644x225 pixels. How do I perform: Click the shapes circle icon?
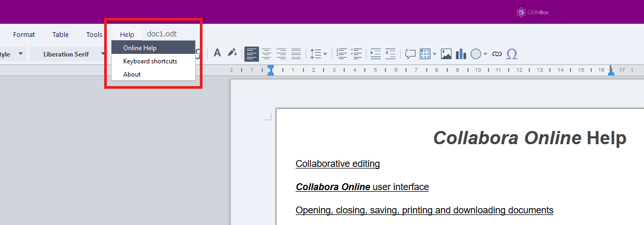[475, 54]
